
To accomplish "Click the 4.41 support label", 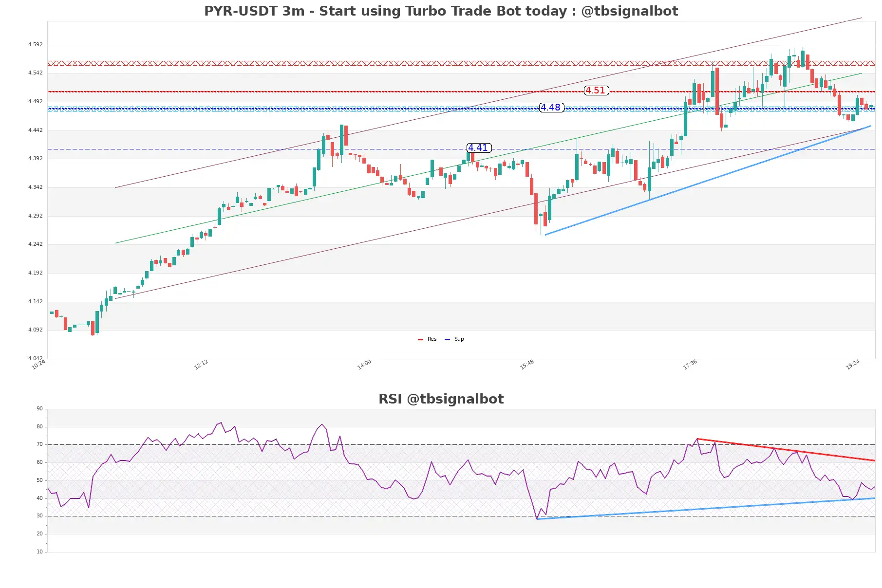I will click(479, 148).
